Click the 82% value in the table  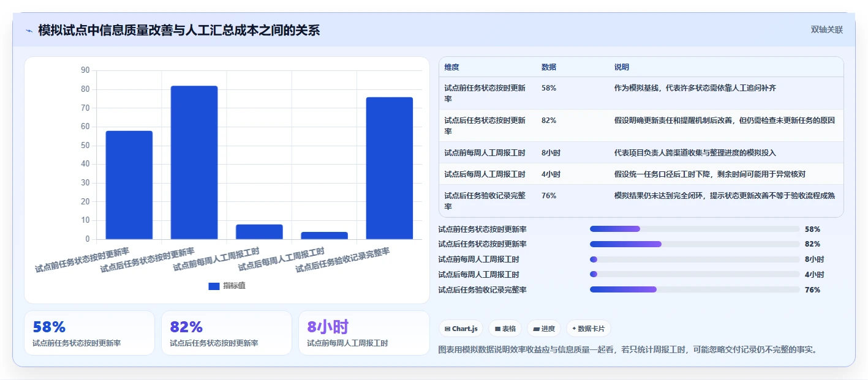tap(549, 121)
